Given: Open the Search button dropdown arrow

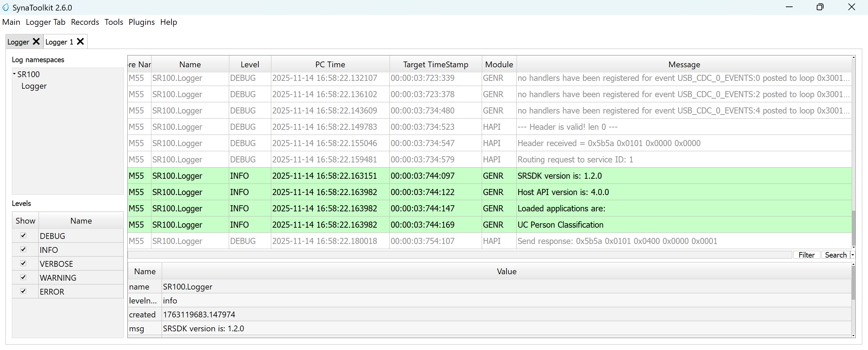Looking at the screenshot, I should [x=852, y=255].
